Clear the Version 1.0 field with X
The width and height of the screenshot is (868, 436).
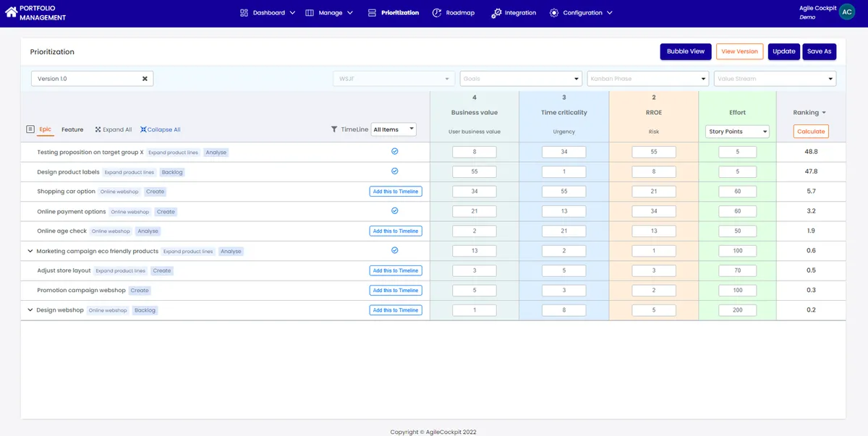pos(145,78)
